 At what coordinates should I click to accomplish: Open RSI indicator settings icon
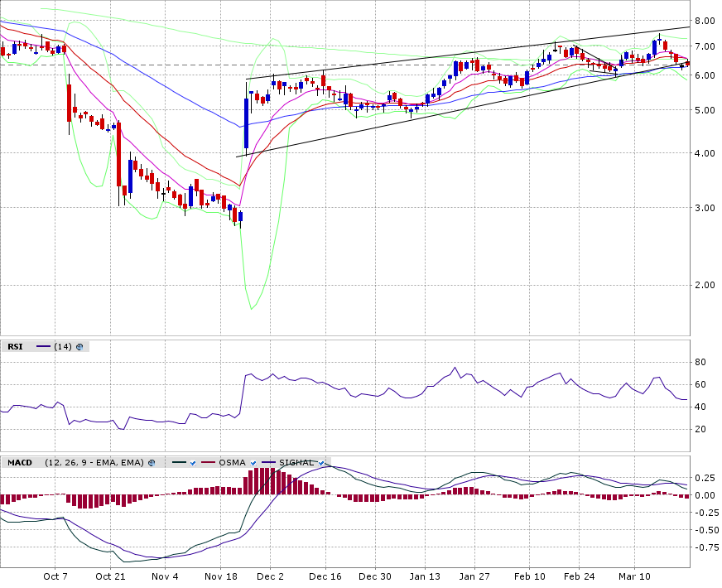(79, 347)
